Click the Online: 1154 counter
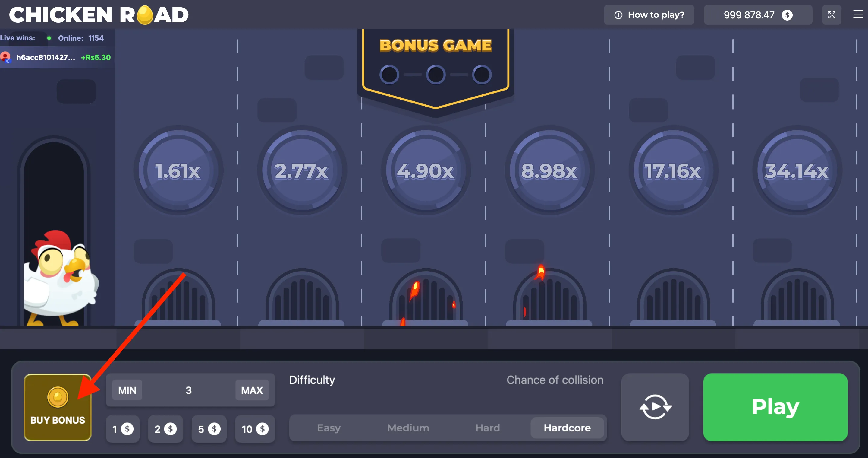This screenshot has height=458, width=868. pos(80,38)
